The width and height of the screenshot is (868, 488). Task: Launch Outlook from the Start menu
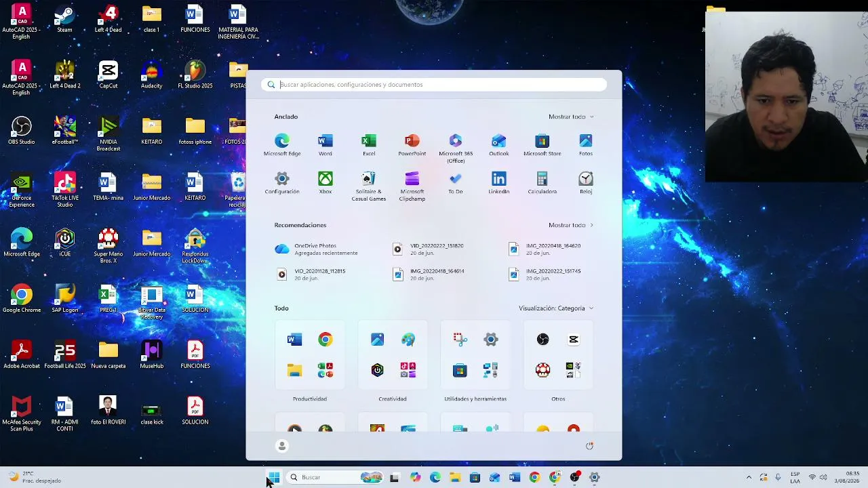pyautogui.click(x=499, y=145)
